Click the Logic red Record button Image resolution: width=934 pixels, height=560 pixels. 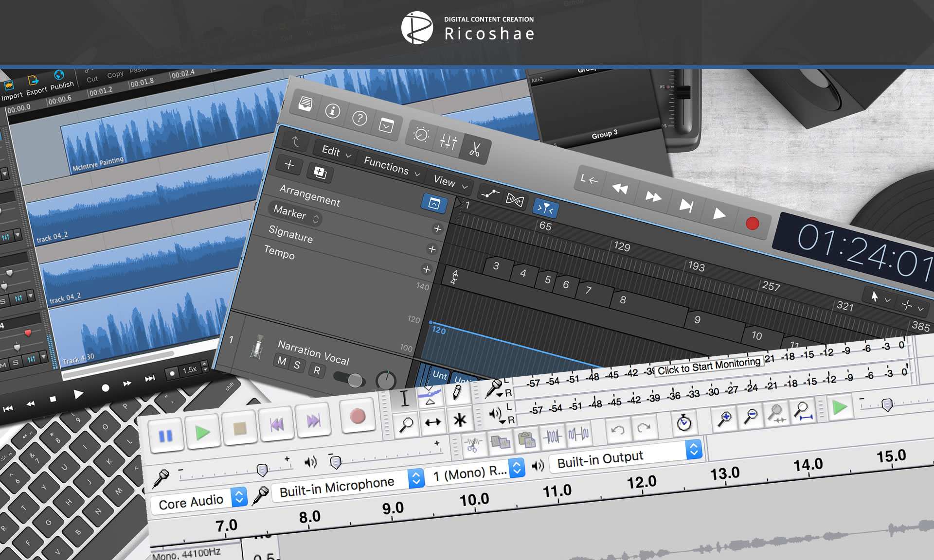coord(752,223)
